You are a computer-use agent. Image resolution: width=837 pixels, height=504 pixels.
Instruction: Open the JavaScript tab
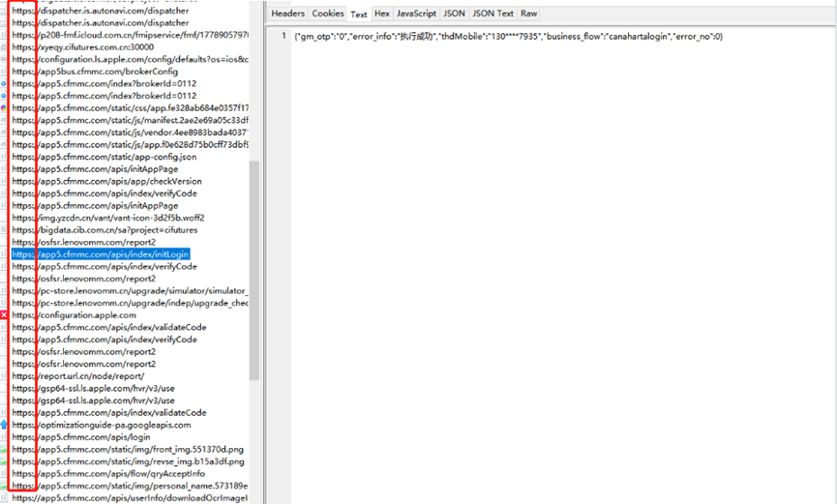416,14
